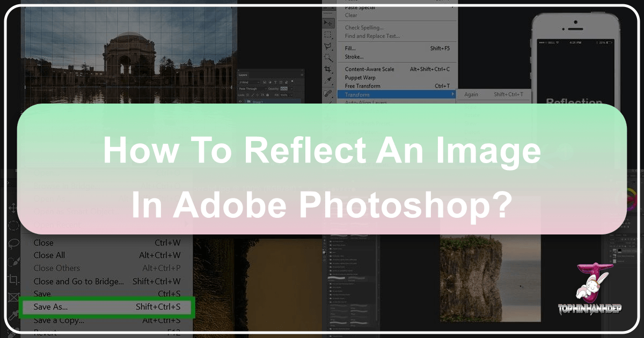Click the Layers panel tab
This screenshot has width=644, height=338.
point(244,76)
